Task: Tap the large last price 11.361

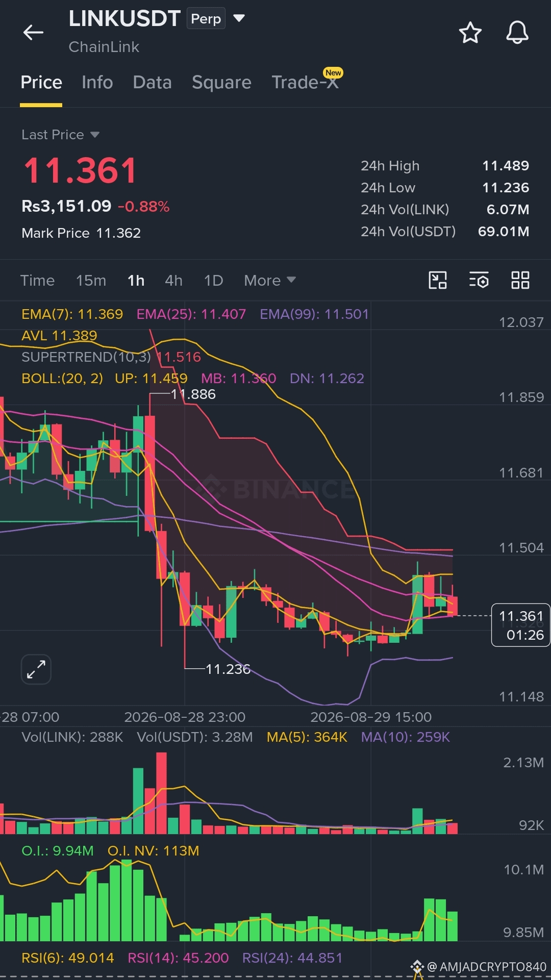Action: point(81,170)
